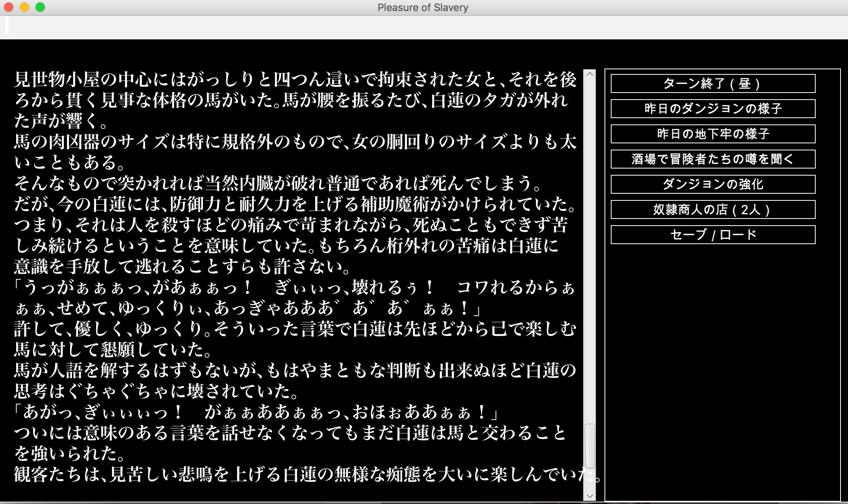The width and height of the screenshot is (848, 504).
Task: Open the ダンジョンの強化 menu
Action: coord(712,184)
